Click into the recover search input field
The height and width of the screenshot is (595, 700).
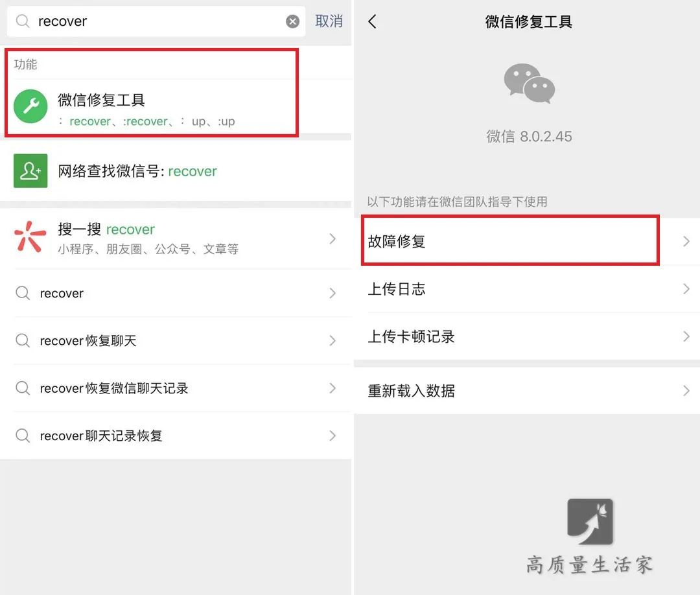point(156,21)
